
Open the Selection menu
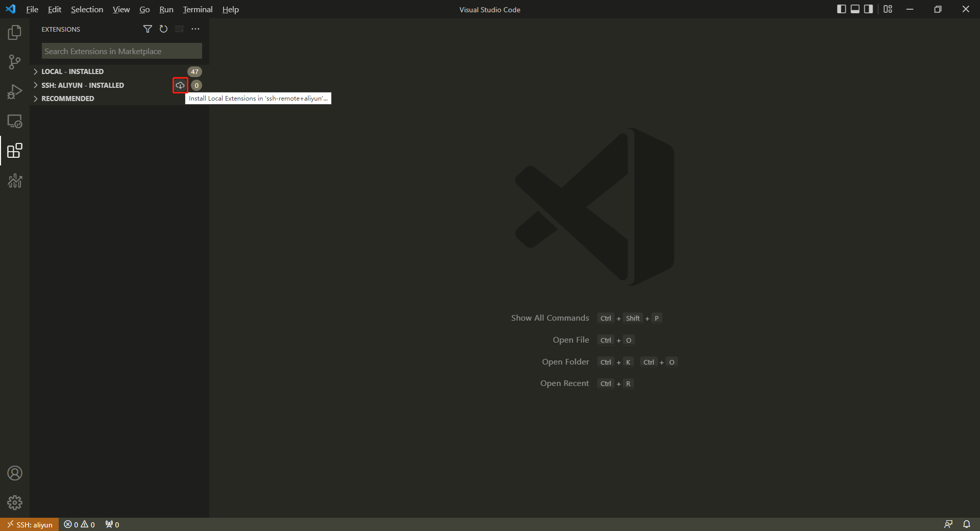point(87,9)
